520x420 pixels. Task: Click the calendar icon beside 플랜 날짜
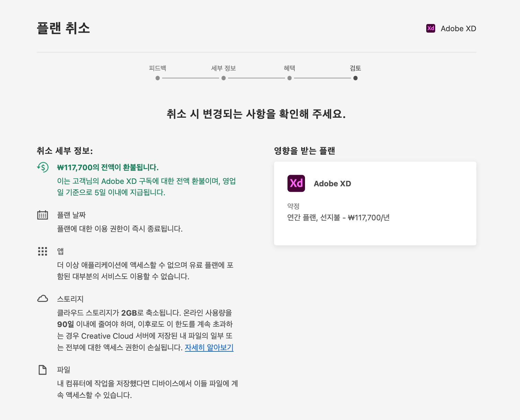(43, 215)
